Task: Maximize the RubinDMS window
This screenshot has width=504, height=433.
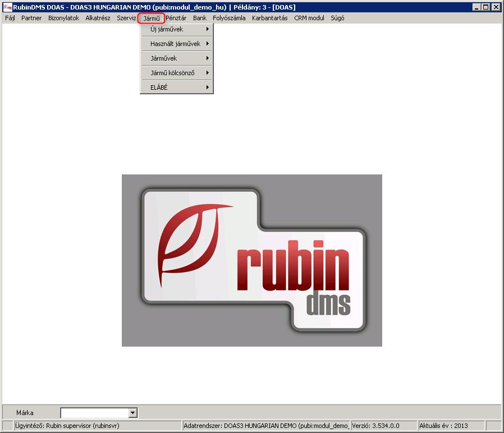Action: [486, 7]
